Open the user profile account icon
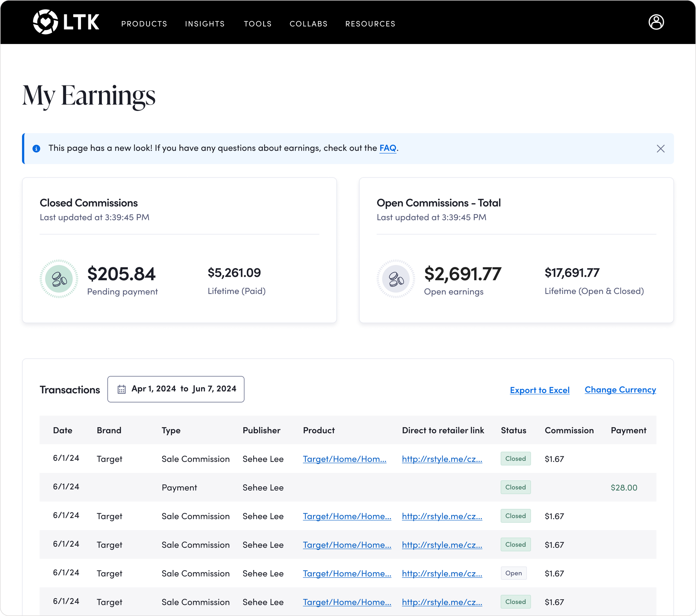The image size is (696, 616). point(656,22)
